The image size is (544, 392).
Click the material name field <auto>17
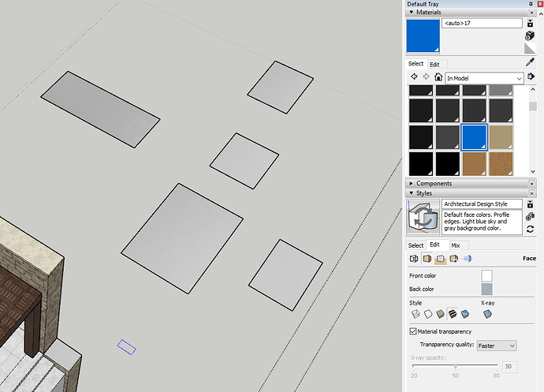[x=482, y=23]
